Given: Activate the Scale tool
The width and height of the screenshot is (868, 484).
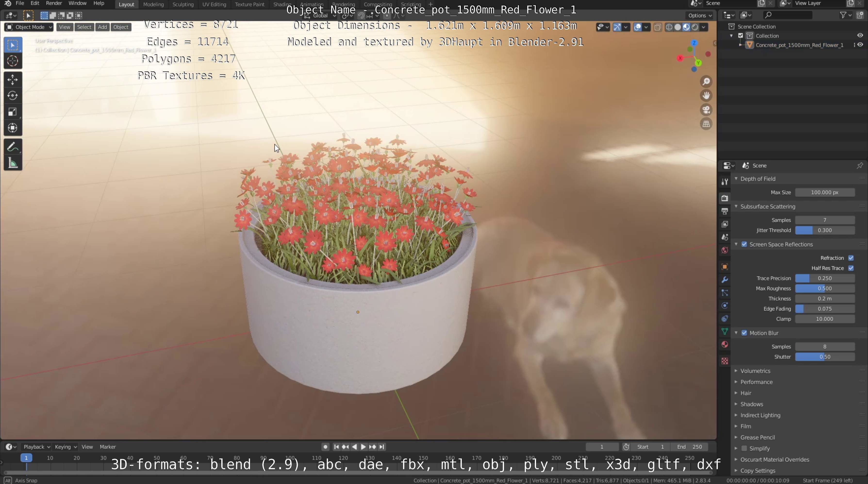Looking at the screenshot, I should 13,112.
